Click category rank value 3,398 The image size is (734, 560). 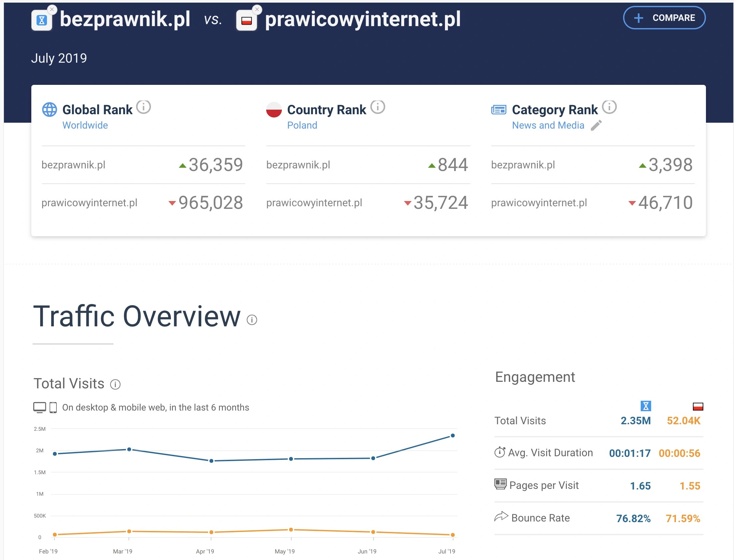coord(670,165)
